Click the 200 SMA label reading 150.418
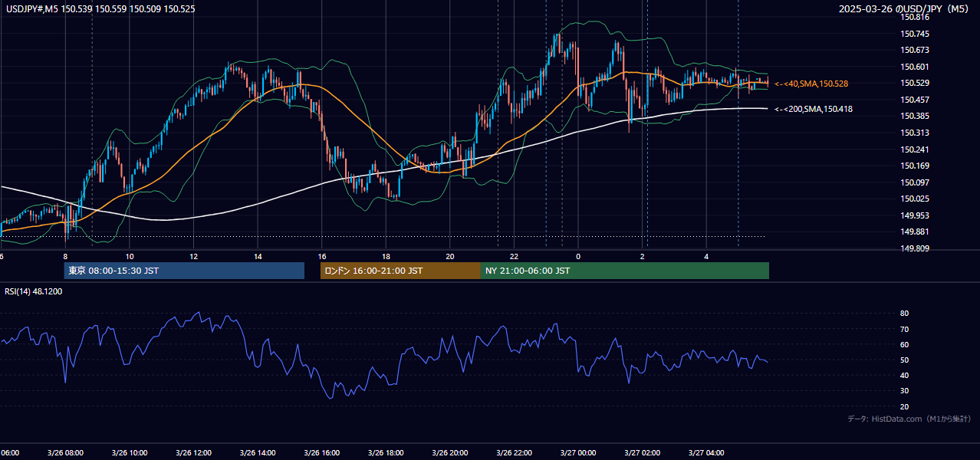 [x=814, y=109]
